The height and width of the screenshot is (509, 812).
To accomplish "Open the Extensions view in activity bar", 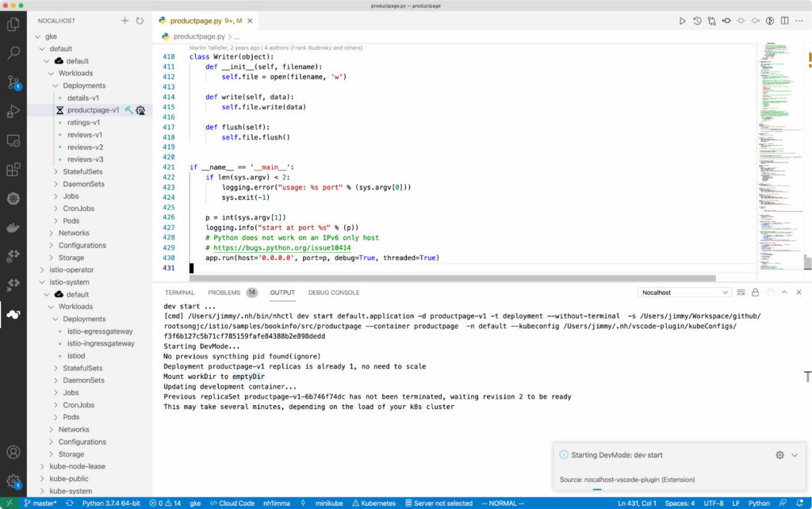I will click(x=13, y=170).
